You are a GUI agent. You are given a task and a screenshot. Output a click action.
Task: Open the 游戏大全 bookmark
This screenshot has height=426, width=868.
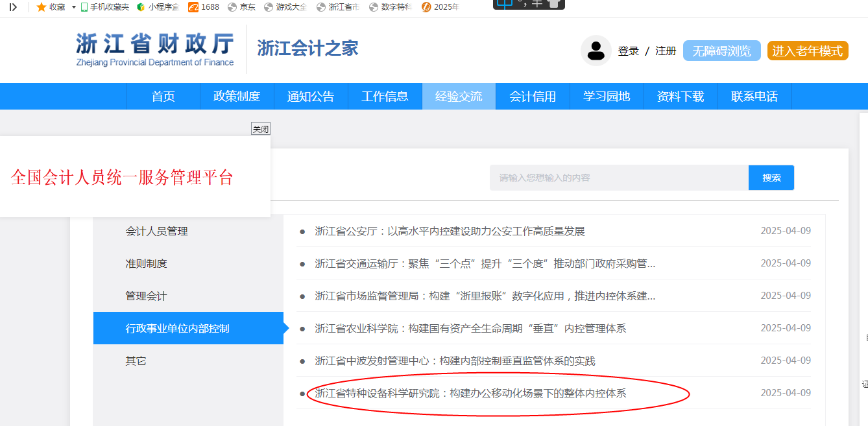tap(285, 7)
